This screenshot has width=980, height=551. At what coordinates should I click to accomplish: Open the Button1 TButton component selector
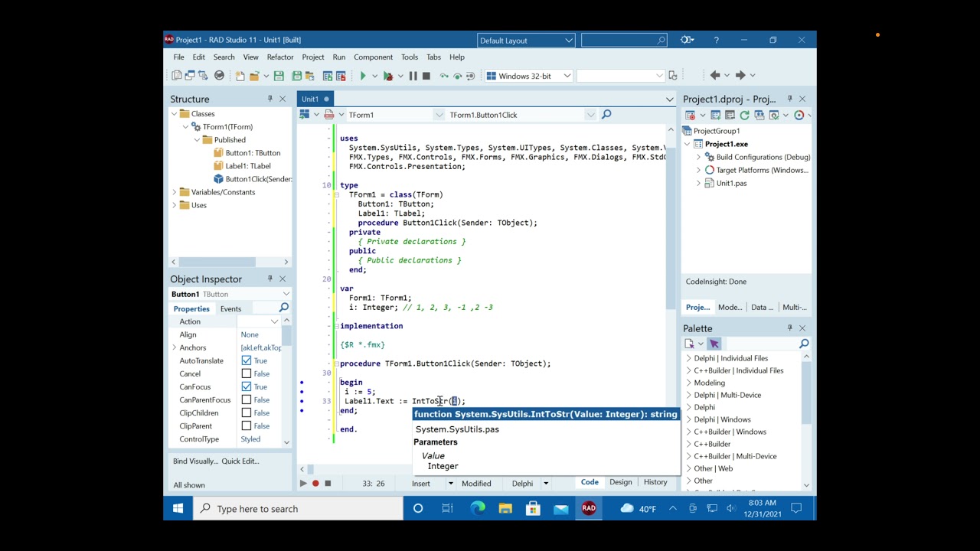tap(230, 294)
